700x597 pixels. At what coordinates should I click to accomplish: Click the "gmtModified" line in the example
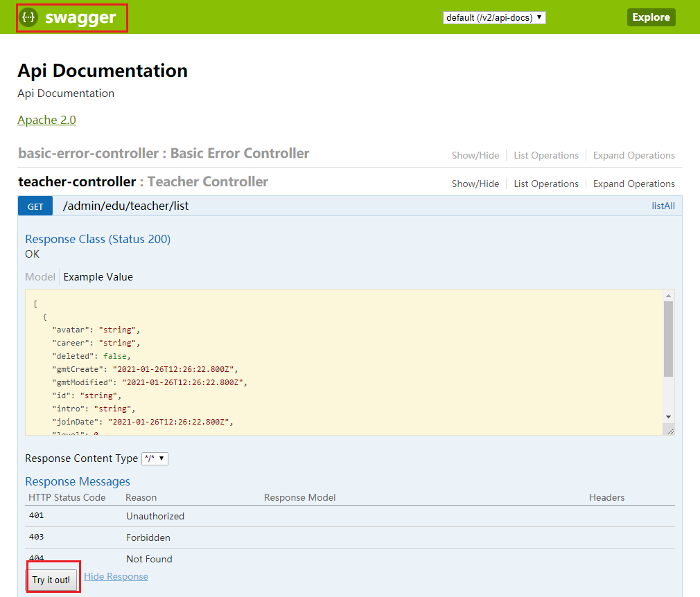point(150,382)
